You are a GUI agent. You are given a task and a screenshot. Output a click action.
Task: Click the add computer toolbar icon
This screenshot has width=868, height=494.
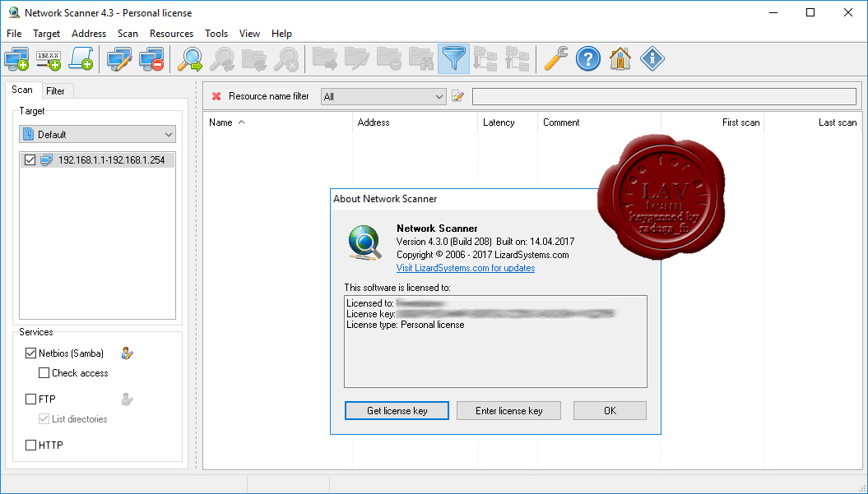pos(16,58)
